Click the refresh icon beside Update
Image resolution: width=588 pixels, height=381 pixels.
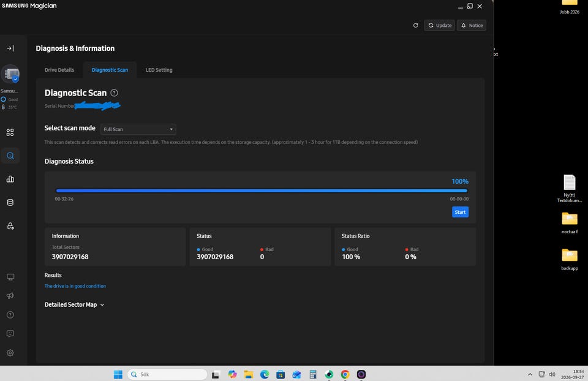[415, 26]
